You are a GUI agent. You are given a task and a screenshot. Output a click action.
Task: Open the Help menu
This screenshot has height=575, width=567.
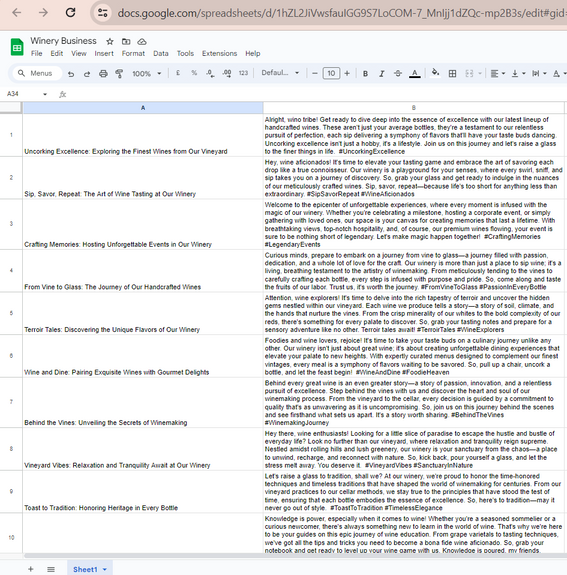(x=253, y=54)
